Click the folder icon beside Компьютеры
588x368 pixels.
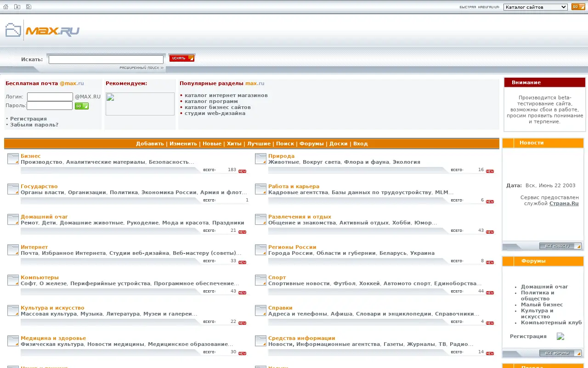pyautogui.click(x=13, y=280)
